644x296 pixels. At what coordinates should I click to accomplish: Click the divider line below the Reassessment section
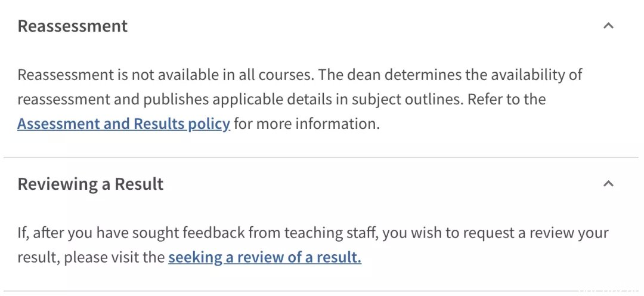[x=321, y=158]
